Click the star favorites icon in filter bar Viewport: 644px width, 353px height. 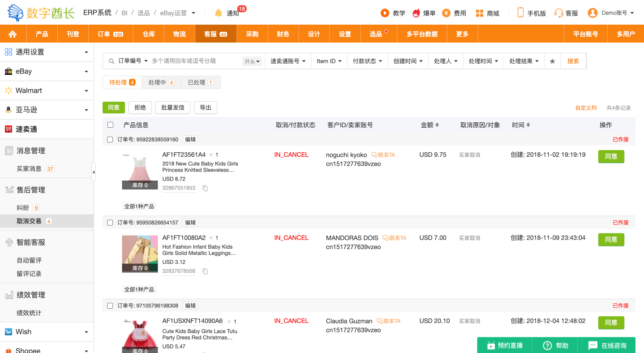pos(552,61)
